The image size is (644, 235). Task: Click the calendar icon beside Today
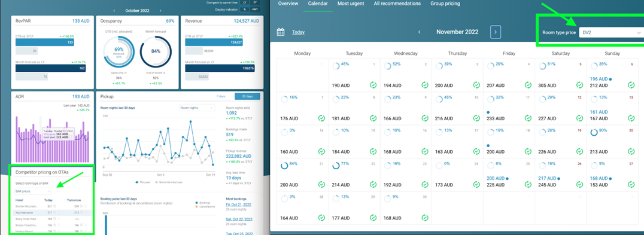pyautogui.click(x=281, y=32)
